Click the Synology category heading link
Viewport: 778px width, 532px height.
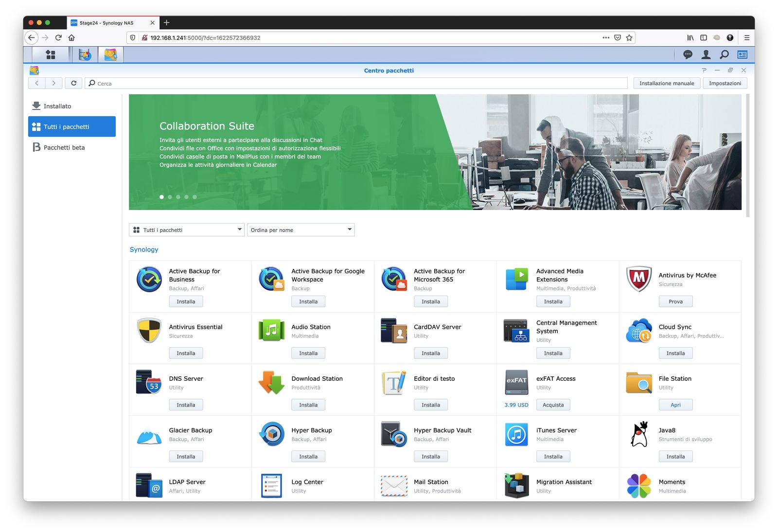tap(144, 249)
